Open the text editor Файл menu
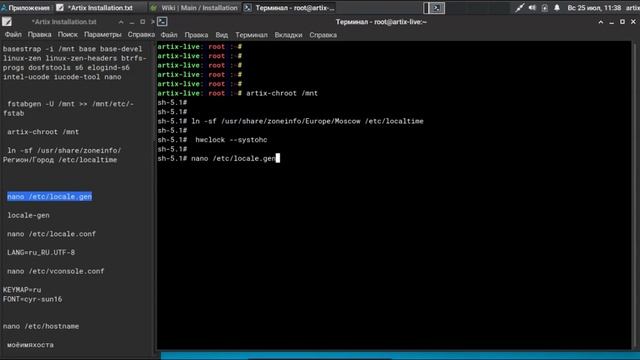The image size is (640, 360). (x=13, y=35)
